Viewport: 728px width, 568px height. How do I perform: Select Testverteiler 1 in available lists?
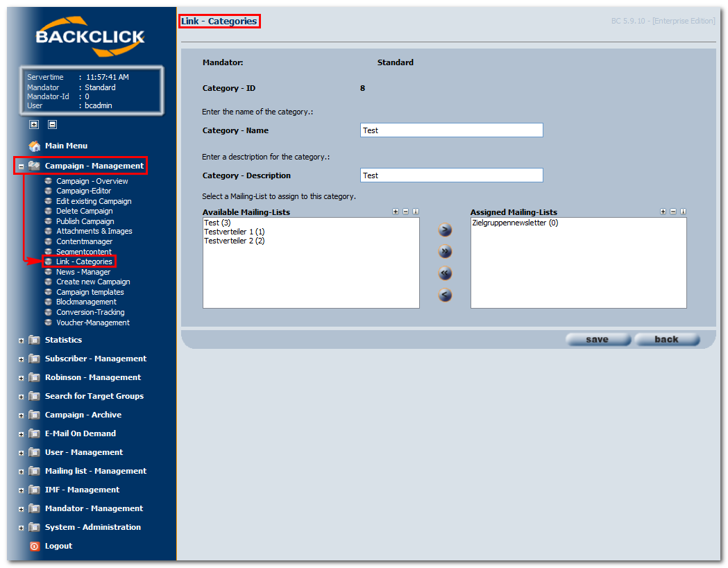234,232
